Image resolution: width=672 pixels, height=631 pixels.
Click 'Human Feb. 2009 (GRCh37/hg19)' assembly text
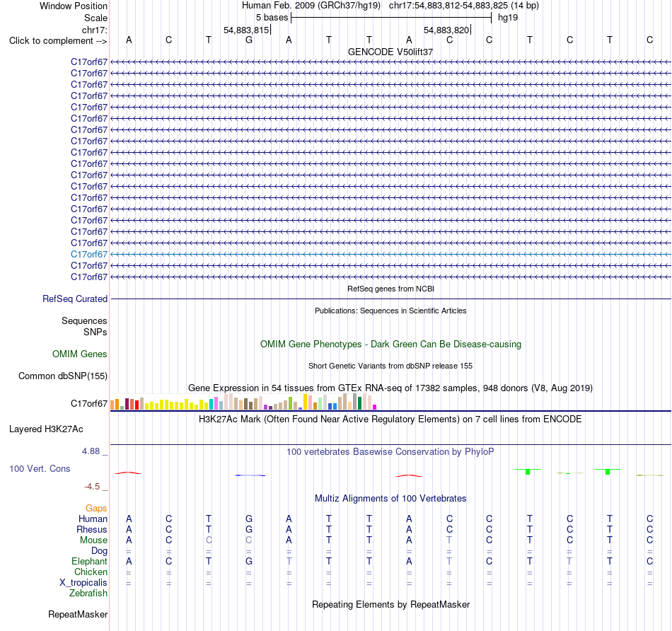(311, 6)
